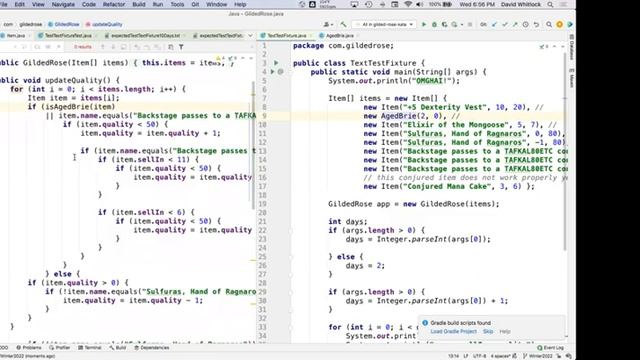
Task: Click Load Gradle Project link
Action: click(453, 331)
